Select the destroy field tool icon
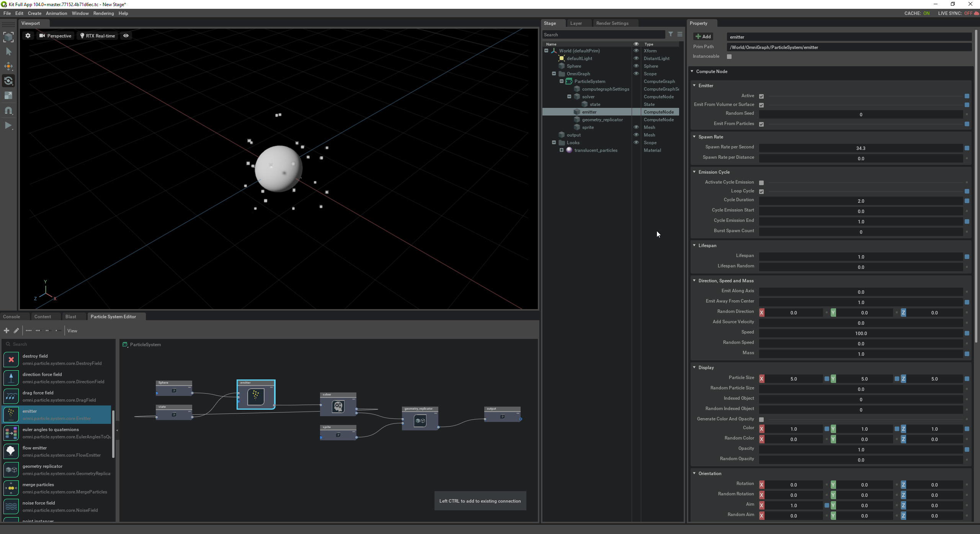980x534 pixels. 11,359
